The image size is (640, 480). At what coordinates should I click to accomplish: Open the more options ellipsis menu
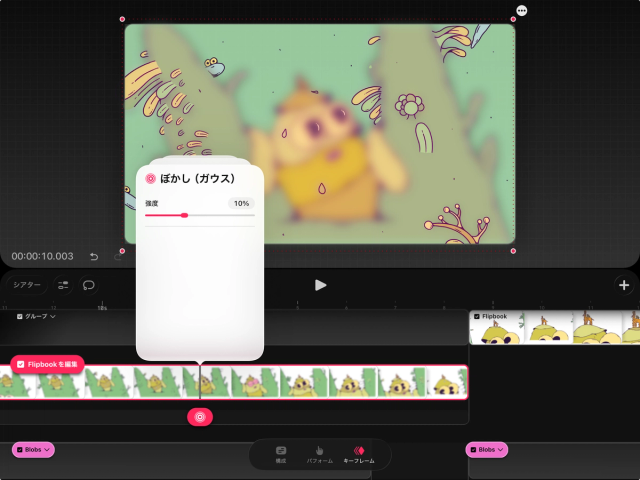click(x=522, y=11)
